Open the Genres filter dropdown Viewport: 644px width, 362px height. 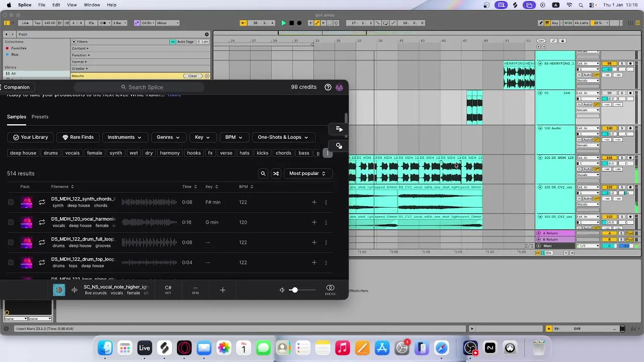(x=168, y=137)
